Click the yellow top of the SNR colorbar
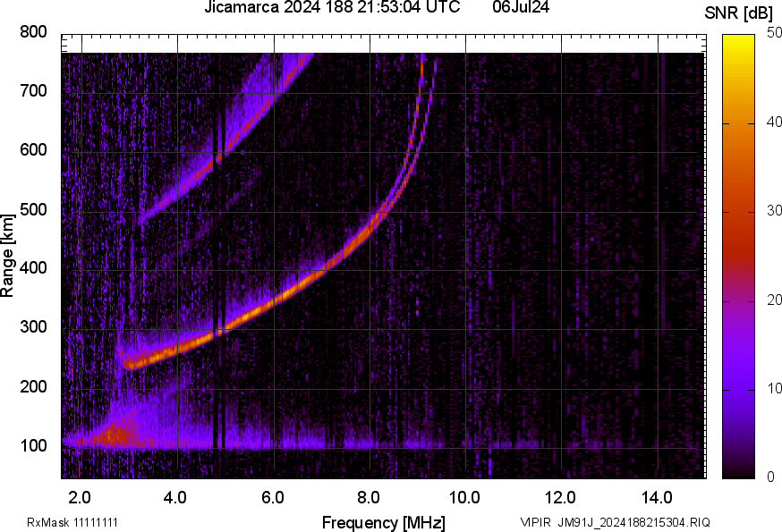The width and height of the screenshot is (782, 532). pyautogui.click(x=739, y=41)
